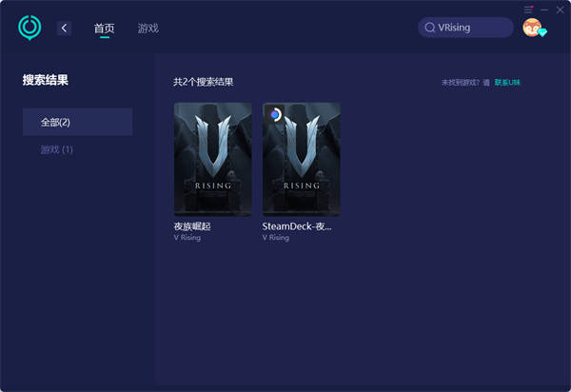
Task: Click the magnifier search icon
Action: coord(430,28)
